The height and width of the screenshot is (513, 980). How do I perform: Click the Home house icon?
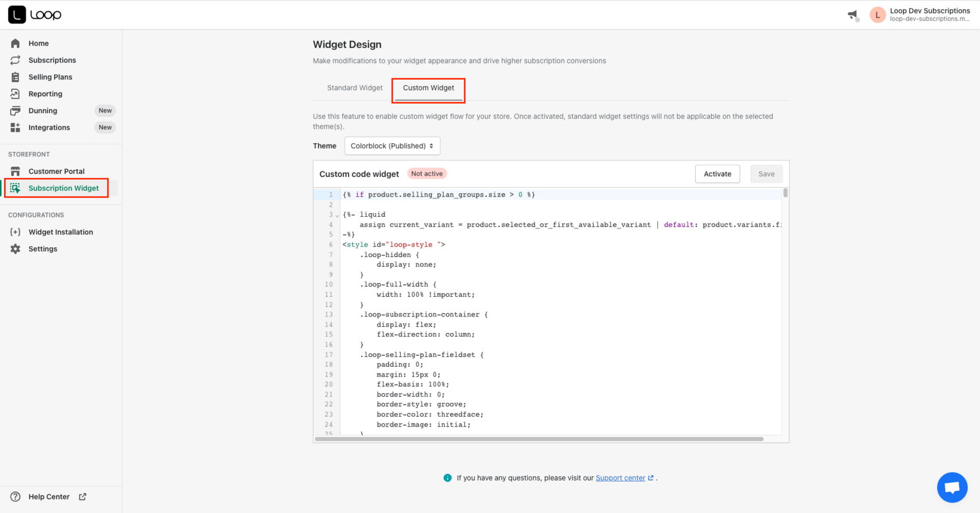click(x=15, y=43)
